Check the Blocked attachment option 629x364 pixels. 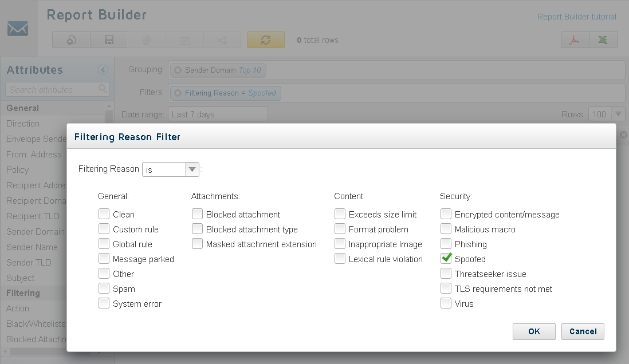click(197, 213)
